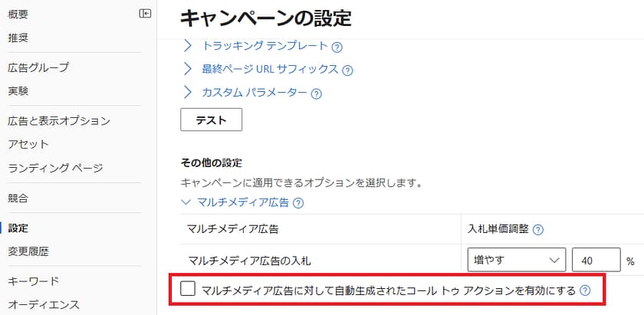
Task: Open help icon next to 入札単価調整
Action: (537, 230)
